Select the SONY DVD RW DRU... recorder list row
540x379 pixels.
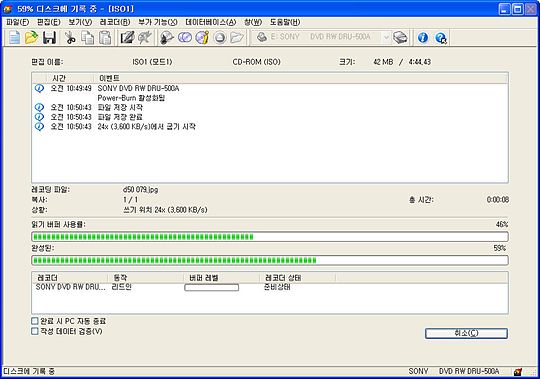click(270, 287)
